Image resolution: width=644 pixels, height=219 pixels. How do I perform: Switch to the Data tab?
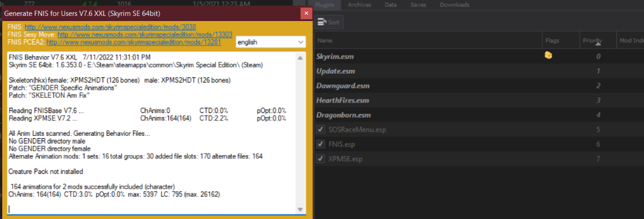click(391, 5)
